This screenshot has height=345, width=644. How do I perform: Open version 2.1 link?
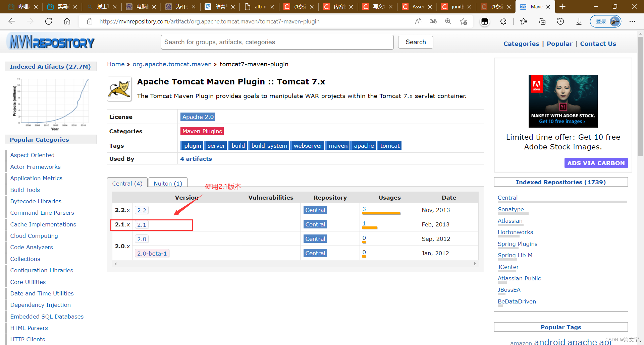[x=142, y=224]
